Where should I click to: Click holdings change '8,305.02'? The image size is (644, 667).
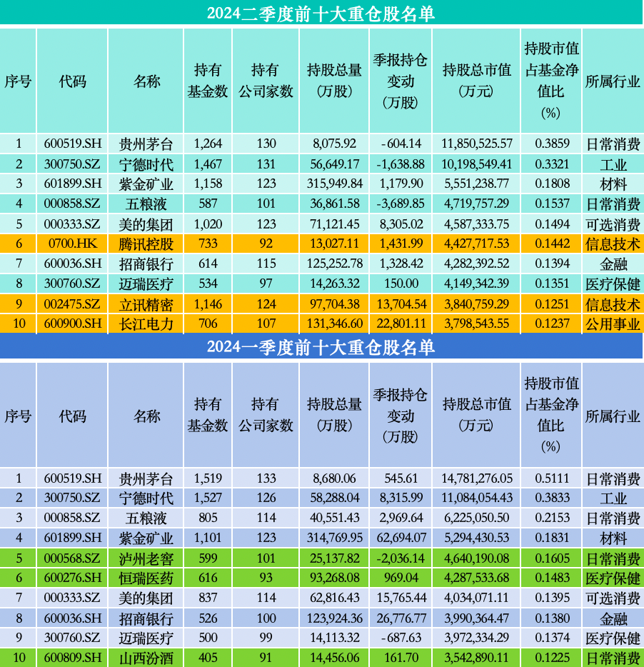[x=401, y=224]
